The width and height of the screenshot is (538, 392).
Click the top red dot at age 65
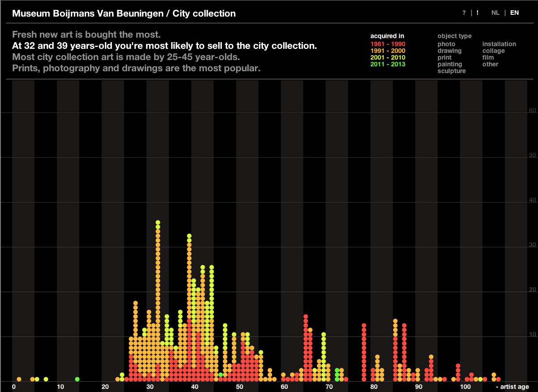coord(306,316)
